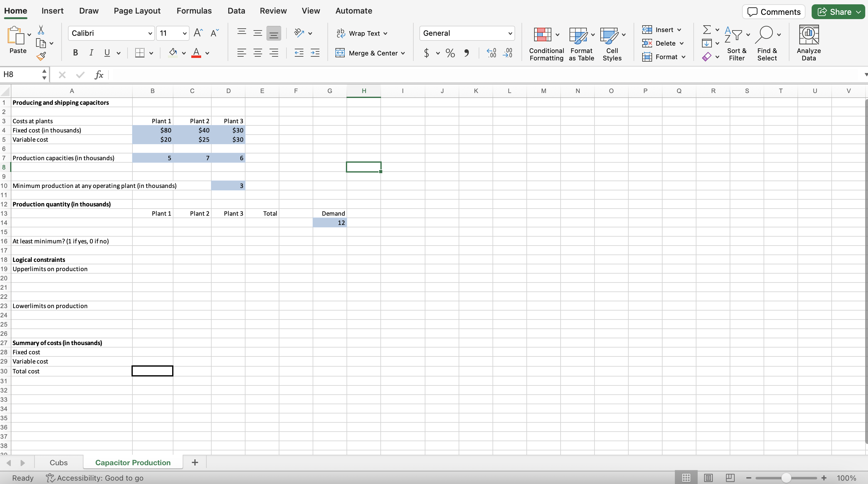Toggle bold formatting
Screen dimensions: 868x484
[x=75, y=53]
